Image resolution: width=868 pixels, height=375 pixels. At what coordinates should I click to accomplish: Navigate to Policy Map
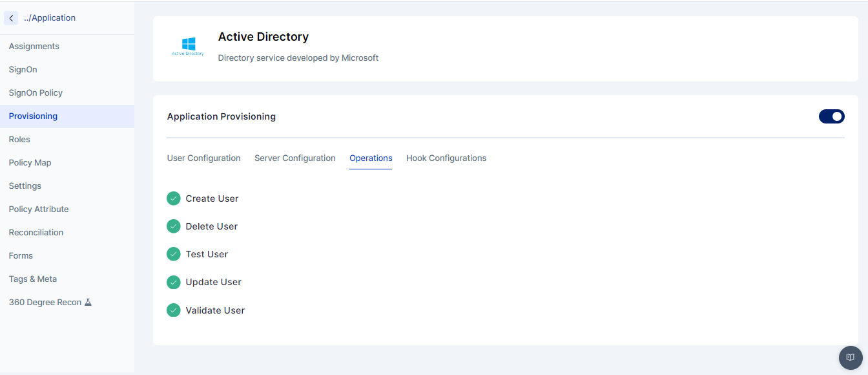point(30,163)
